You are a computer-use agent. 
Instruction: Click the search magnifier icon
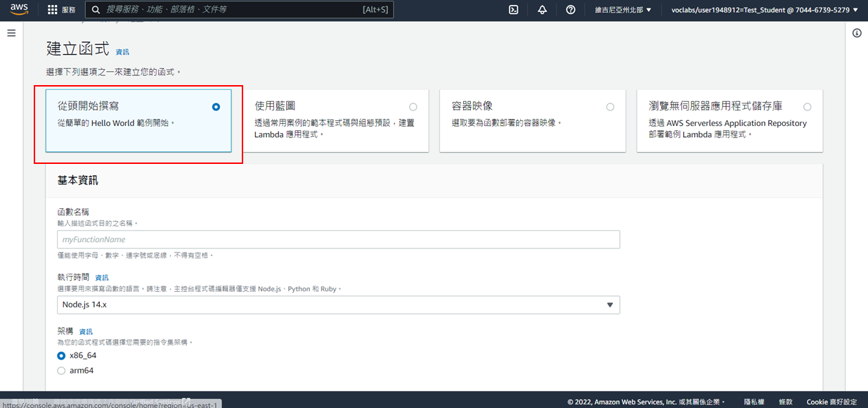point(96,10)
